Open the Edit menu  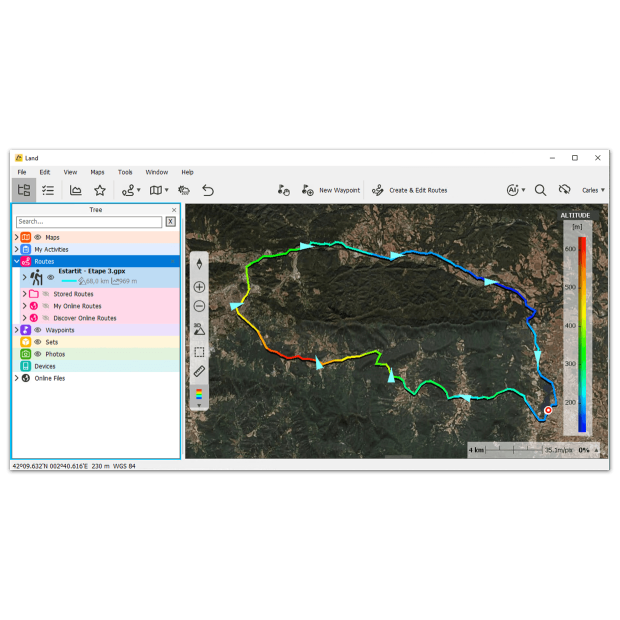coord(45,172)
